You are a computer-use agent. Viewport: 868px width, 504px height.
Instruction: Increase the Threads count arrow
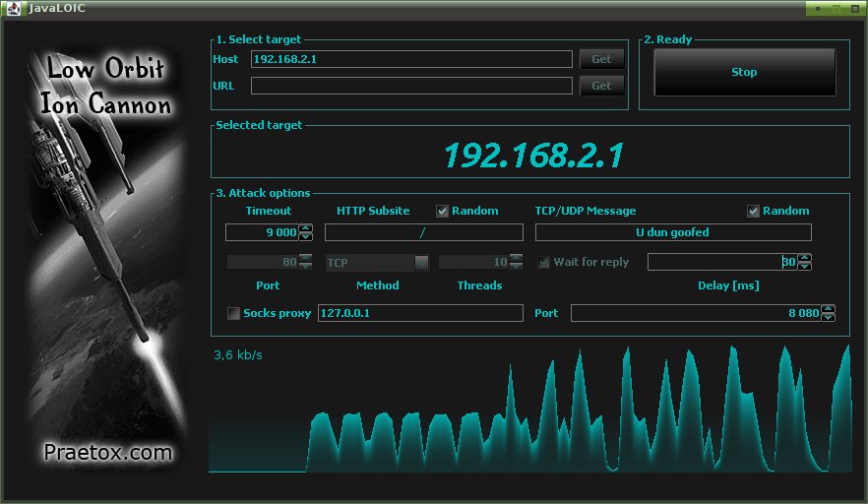516,258
